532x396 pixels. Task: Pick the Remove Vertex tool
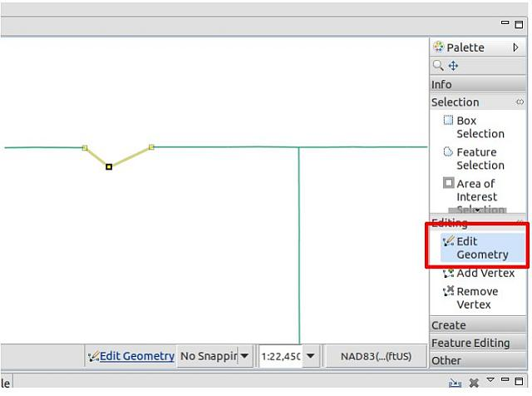point(471,298)
